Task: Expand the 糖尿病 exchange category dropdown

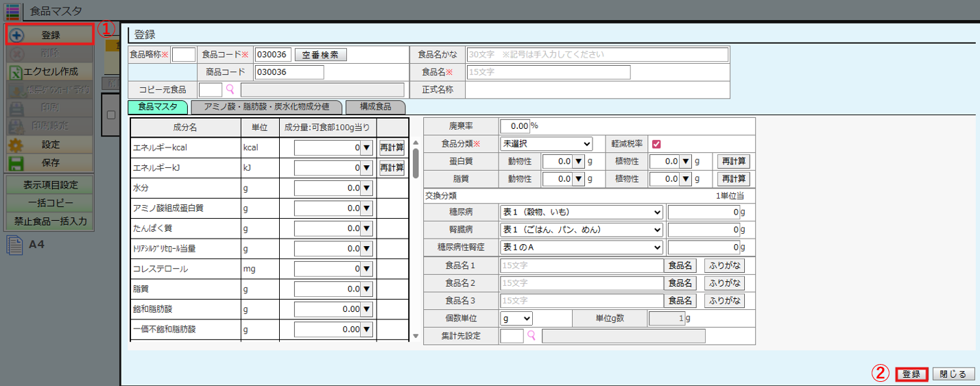Action: (x=582, y=212)
